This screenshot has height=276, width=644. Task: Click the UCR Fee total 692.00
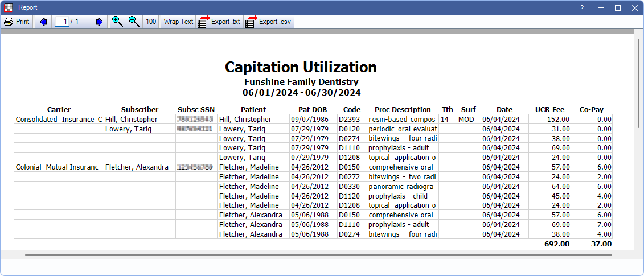point(557,244)
